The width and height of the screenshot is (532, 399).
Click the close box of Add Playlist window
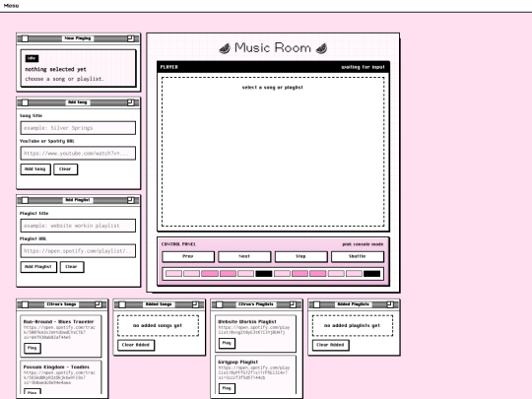(x=25, y=200)
